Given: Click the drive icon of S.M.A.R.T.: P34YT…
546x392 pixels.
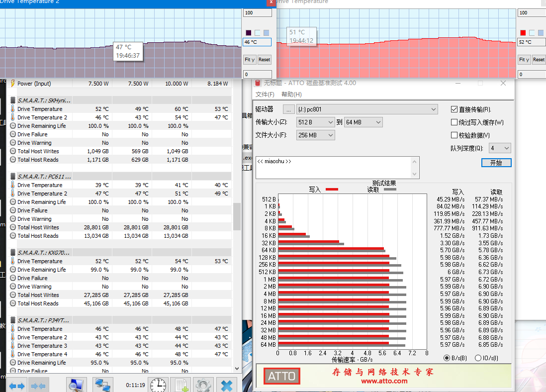Looking at the screenshot, I should [x=12, y=320].
